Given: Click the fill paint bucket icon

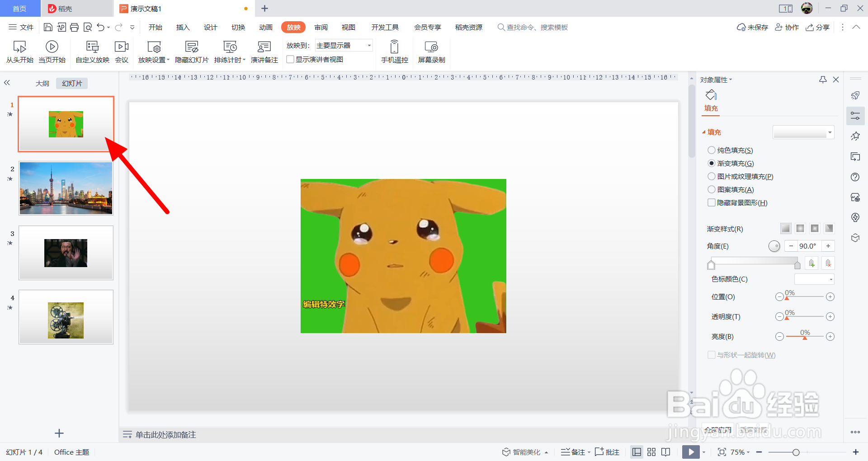Looking at the screenshot, I should pos(711,95).
